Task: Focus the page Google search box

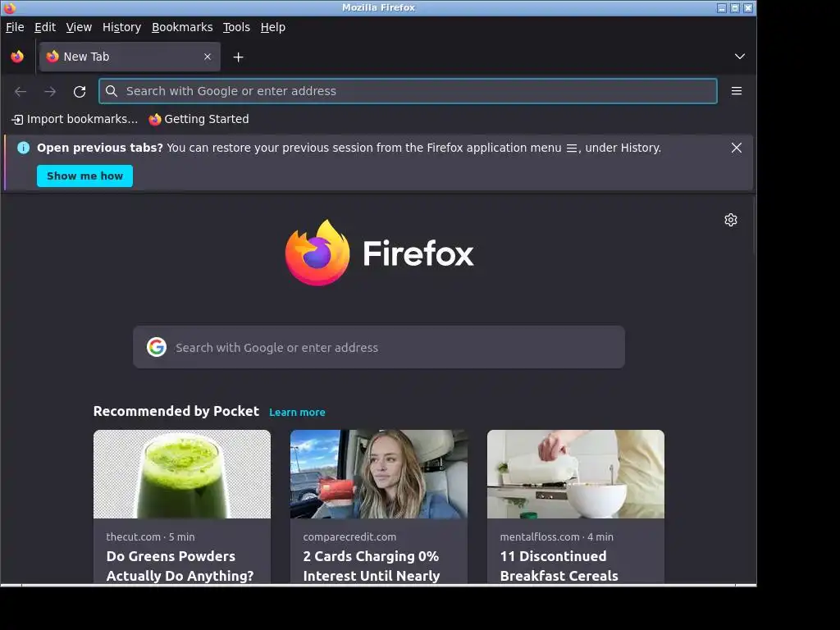Action: [379, 347]
